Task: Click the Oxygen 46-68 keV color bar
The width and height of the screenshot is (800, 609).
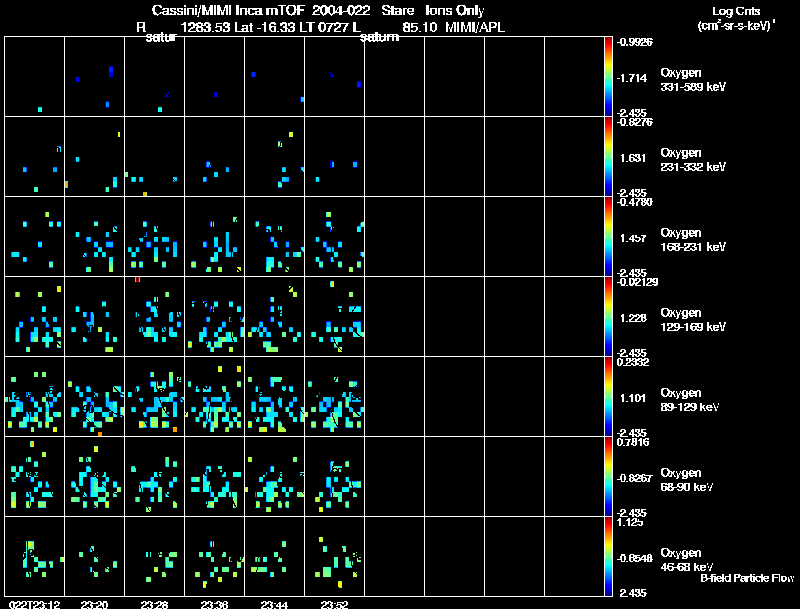Action: click(608, 556)
